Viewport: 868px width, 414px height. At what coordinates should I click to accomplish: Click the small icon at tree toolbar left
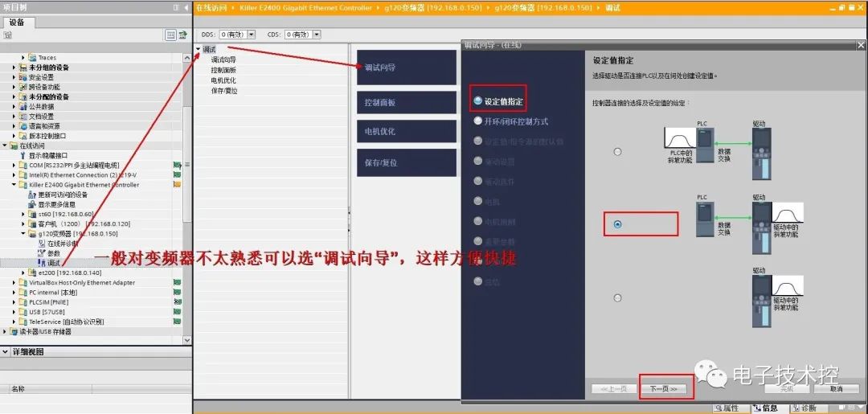coord(7,35)
